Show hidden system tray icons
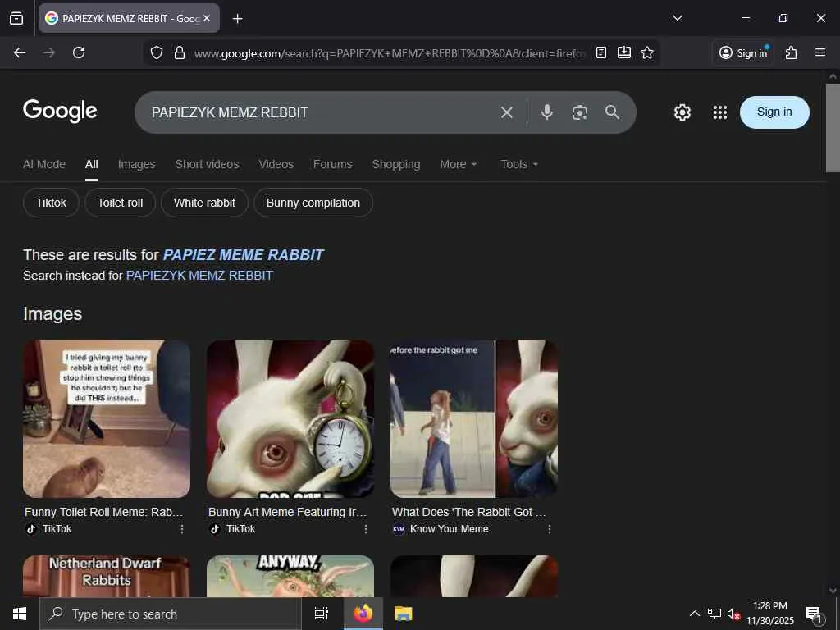This screenshot has height=630, width=840. click(x=694, y=614)
